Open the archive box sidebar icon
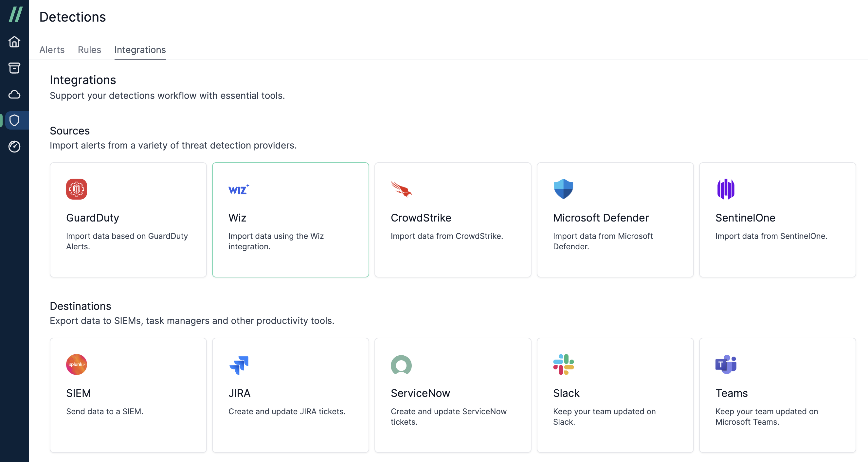The height and width of the screenshot is (462, 868). (14, 68)
